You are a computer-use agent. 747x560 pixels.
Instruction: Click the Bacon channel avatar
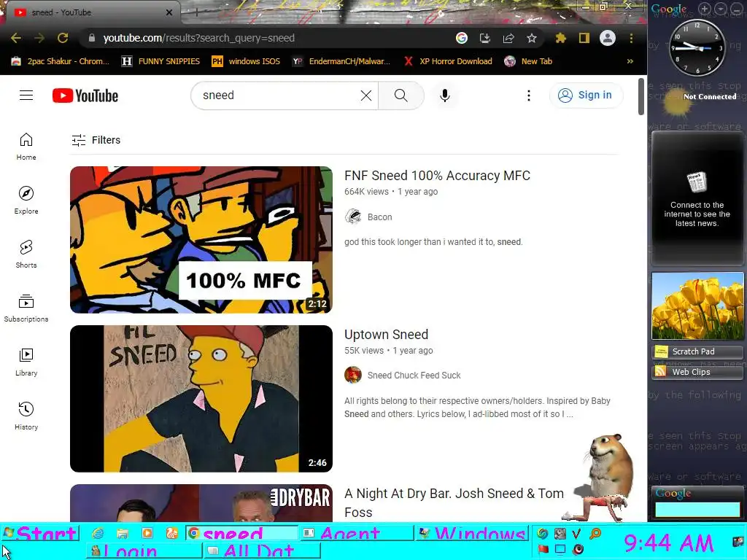click(x=353, y=217)
